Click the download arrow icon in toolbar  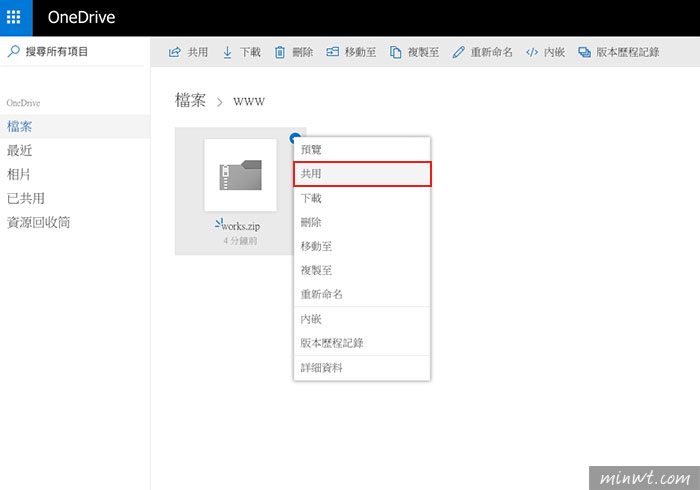coord(227,52)
